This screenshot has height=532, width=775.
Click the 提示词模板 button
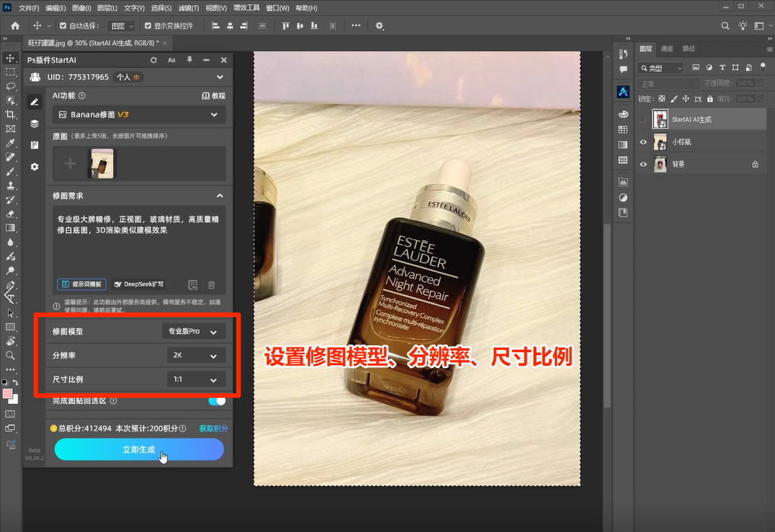(82, 284)
